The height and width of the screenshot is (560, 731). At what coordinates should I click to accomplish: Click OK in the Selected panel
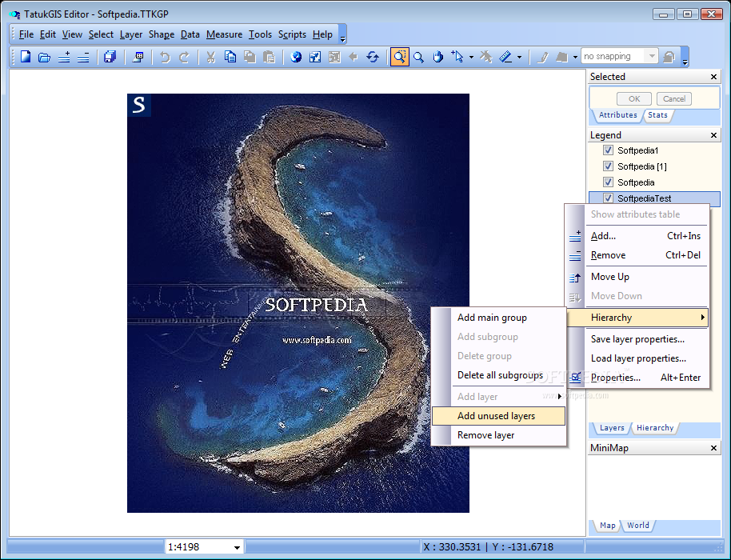click(x=634, y=99)
